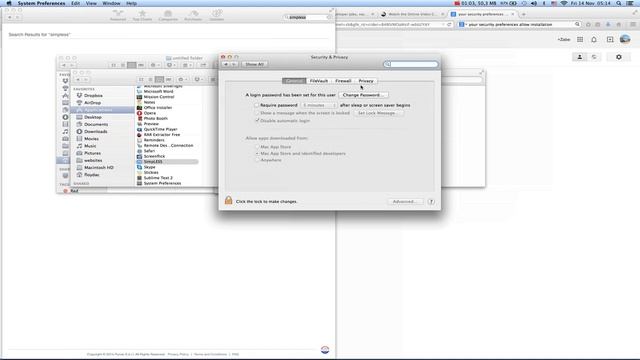Image resolution: width=640 pixels, height=360 pixels.
Task: Click the Advanced button
Action: pyautogui.click(x=404, y=202)
